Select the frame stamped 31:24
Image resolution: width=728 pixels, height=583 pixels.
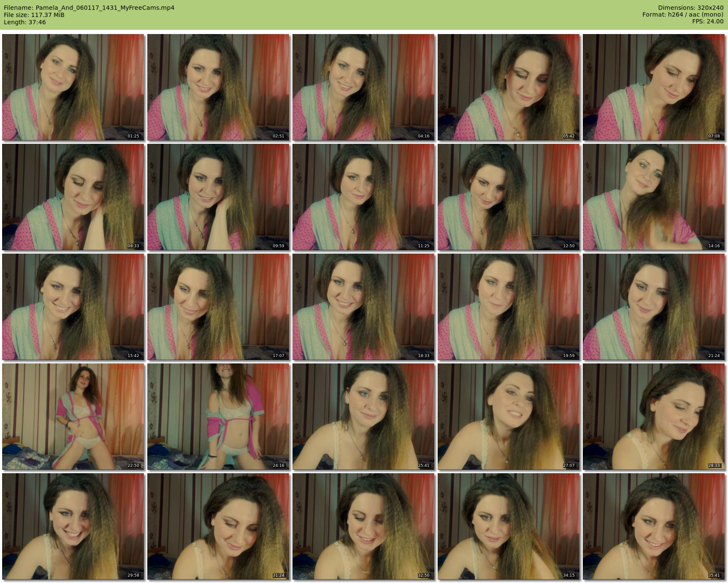(218, 526)
